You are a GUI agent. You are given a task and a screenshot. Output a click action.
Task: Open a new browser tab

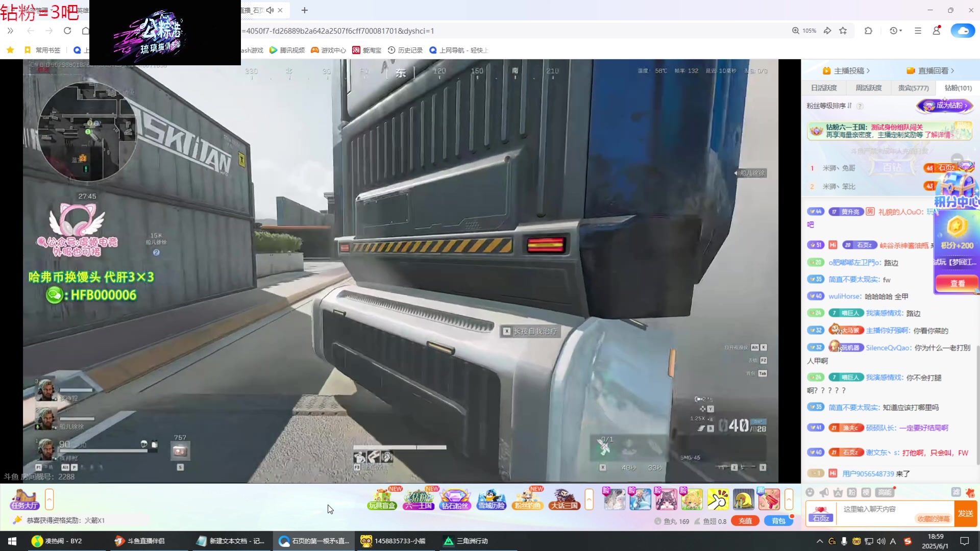pyautogui.click(x=305, y=10)
